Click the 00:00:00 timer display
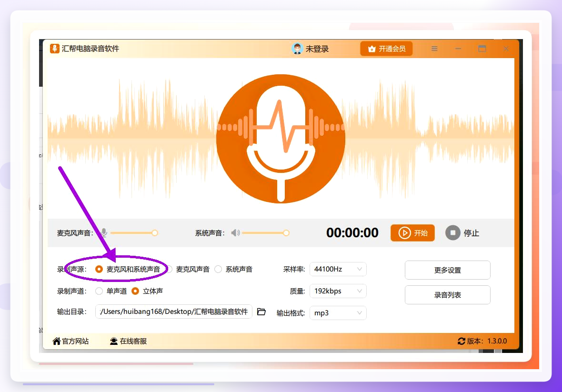Image resolution: width=562 pixels, height=392 pixels. click(352, 233)
